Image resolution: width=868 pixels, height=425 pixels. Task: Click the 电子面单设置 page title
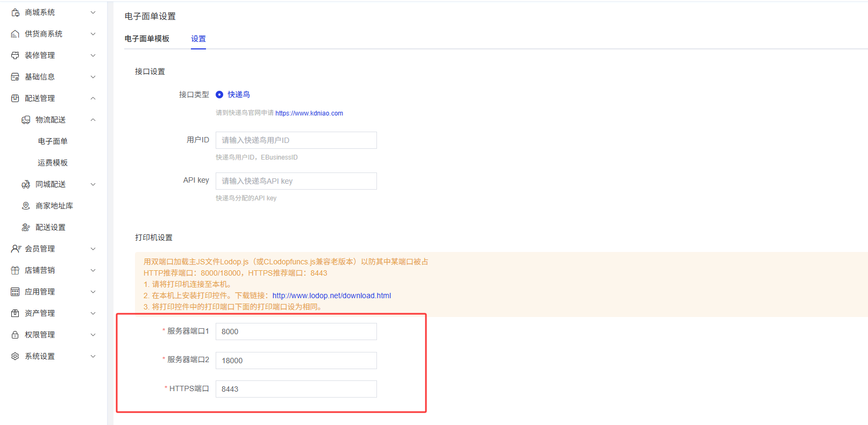150,16
